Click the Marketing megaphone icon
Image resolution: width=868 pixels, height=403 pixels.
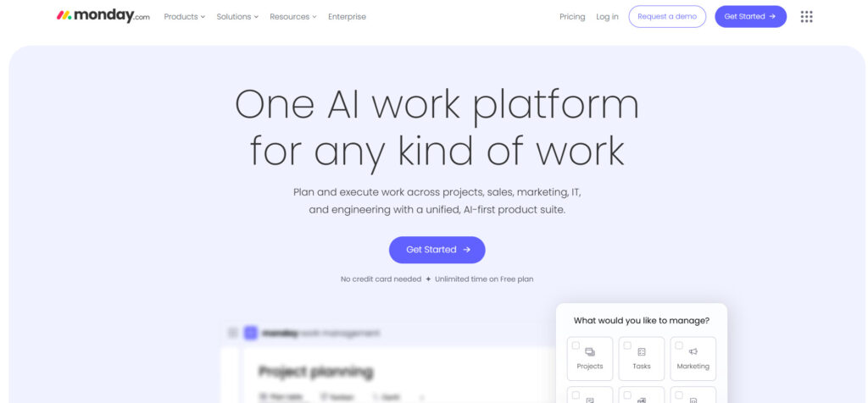[693, 351]
